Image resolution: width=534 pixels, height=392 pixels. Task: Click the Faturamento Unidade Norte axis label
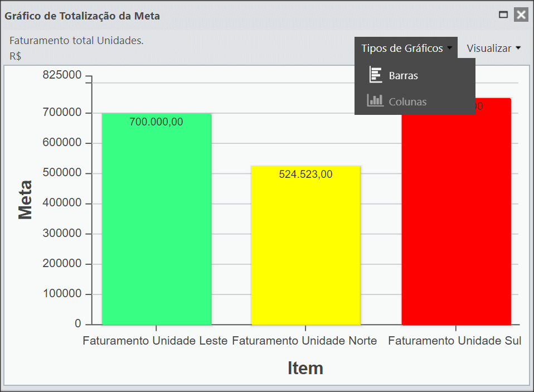click(304, 341)
